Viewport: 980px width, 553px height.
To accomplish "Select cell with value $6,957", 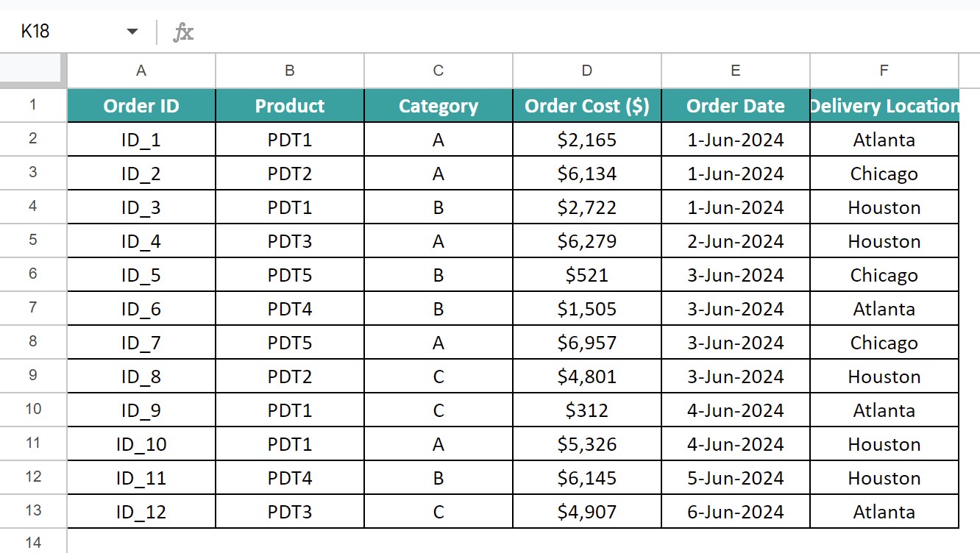I will click(586, 343).
